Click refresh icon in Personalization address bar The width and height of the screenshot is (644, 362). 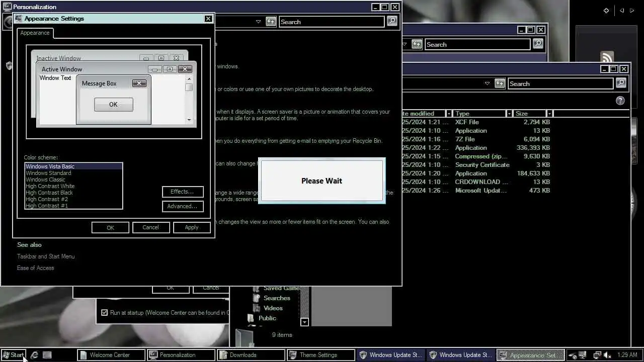click(x=271, y=22)
